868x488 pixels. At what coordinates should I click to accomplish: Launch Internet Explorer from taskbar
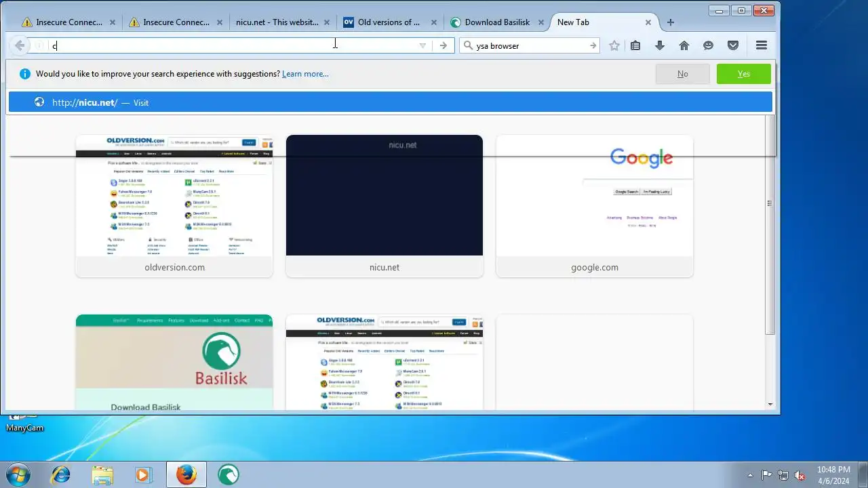click(61, 474)
